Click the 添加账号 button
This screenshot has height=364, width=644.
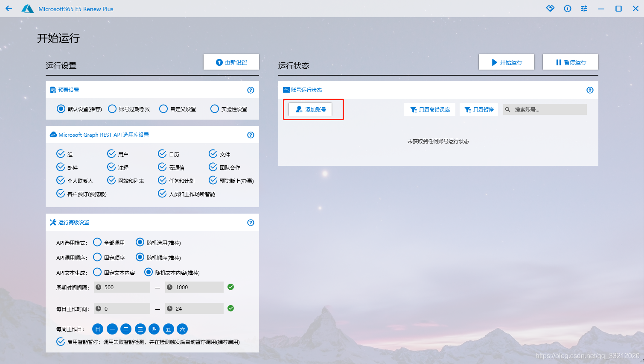[x=310, y=109]
